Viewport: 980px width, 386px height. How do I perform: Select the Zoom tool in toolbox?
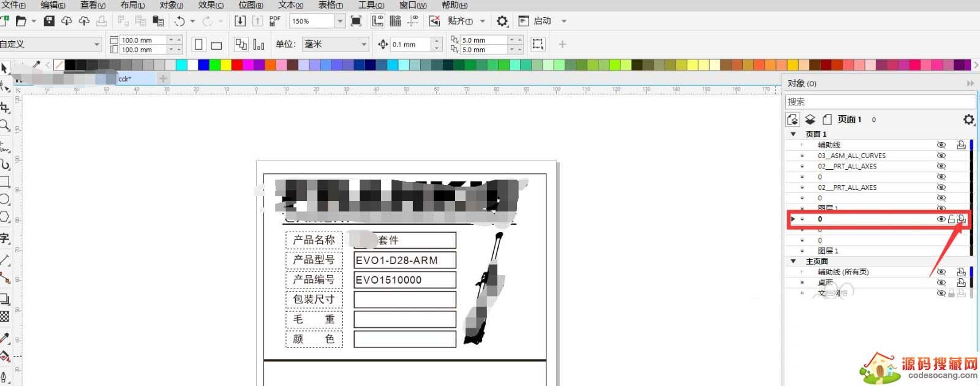(5, 126)
